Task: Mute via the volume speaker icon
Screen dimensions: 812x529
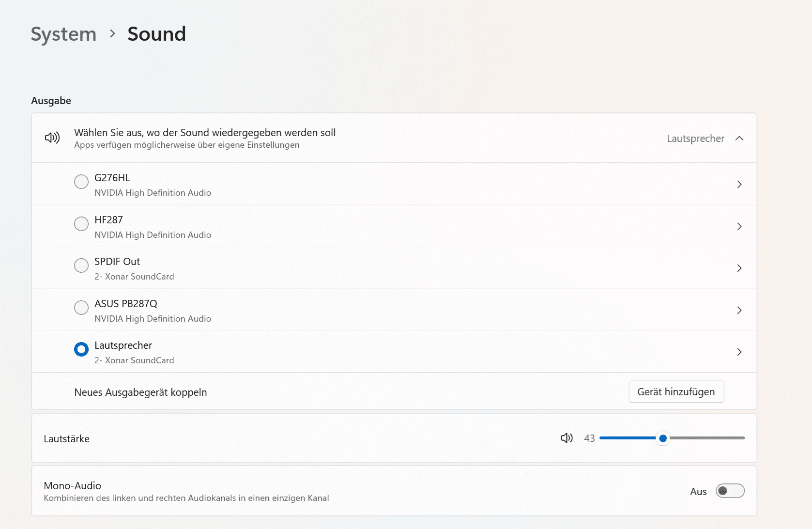Action: 567,438
